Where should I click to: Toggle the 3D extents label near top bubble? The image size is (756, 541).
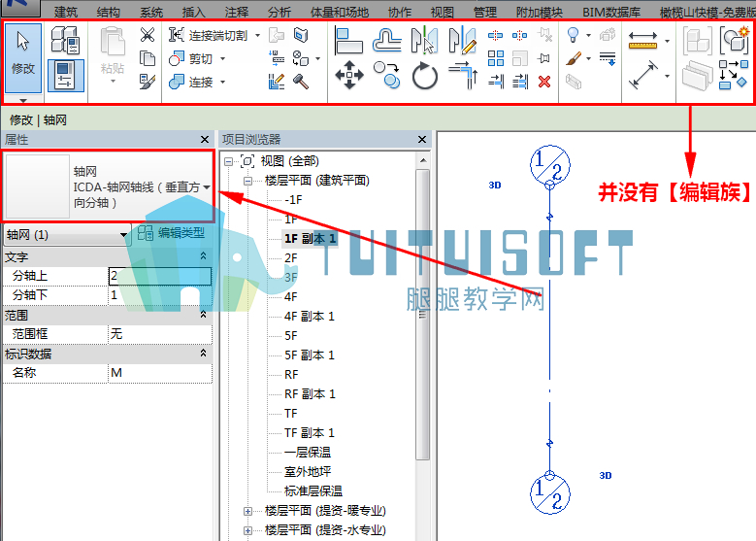pyautogui.click(x=495, y=186)
